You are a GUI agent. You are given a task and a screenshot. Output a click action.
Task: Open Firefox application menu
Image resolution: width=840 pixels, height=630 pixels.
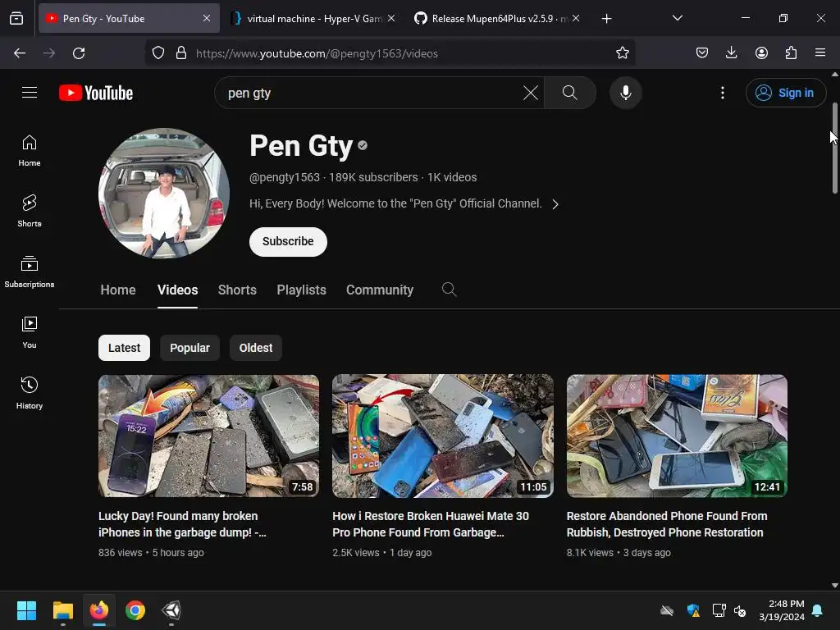pos(820,53)
